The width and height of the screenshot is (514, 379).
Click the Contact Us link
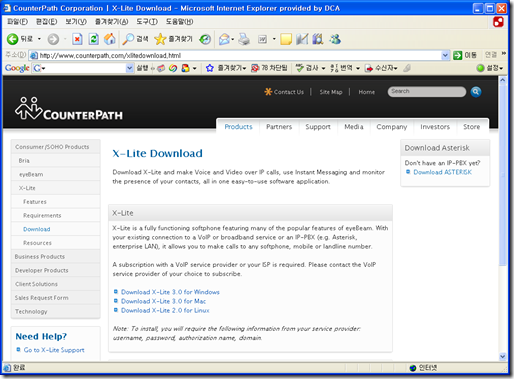pos(289,92)
